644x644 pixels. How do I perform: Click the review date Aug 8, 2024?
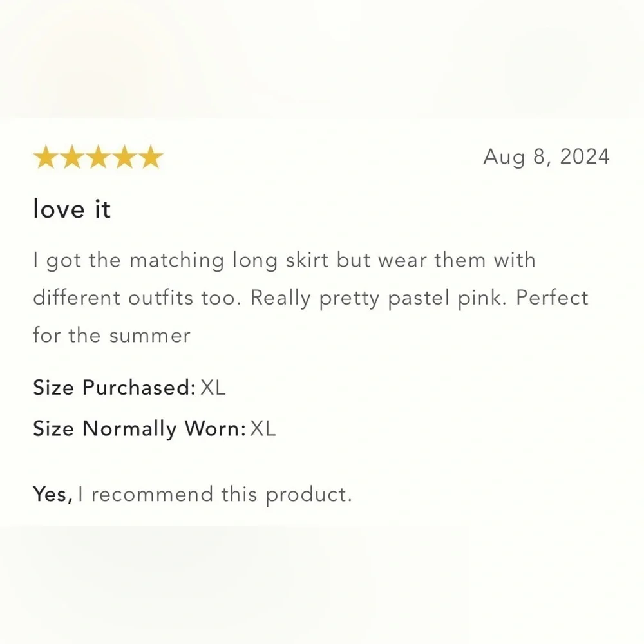coord(546,156)
